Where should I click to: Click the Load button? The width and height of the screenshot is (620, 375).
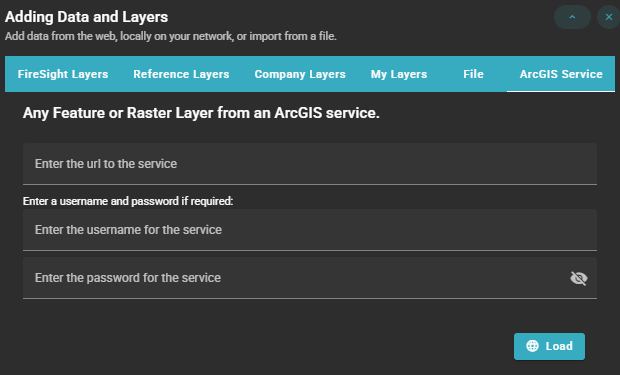pyautogui.click(x=549, y=346)
